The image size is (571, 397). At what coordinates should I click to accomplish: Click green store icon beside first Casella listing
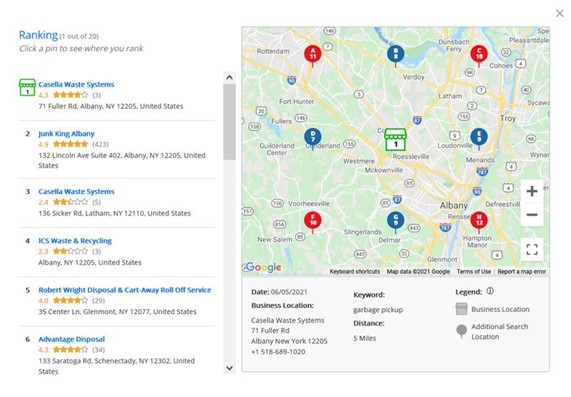[x=27, y=87]
